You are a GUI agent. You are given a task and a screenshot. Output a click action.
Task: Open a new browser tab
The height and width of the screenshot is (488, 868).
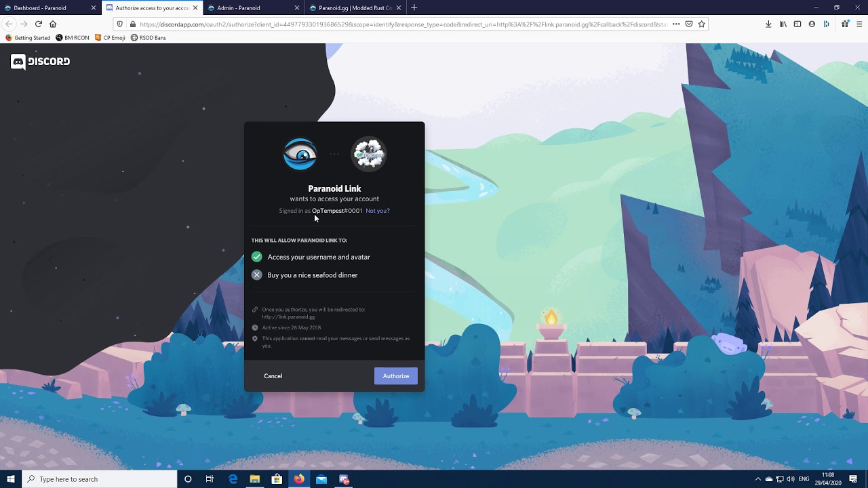click(x=414, y=7)
